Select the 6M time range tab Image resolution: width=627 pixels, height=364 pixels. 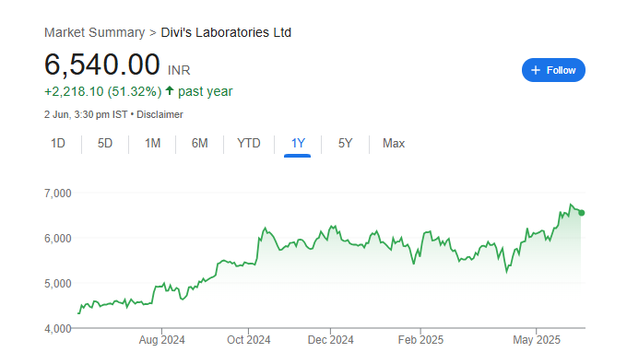[x=199, y=143]
